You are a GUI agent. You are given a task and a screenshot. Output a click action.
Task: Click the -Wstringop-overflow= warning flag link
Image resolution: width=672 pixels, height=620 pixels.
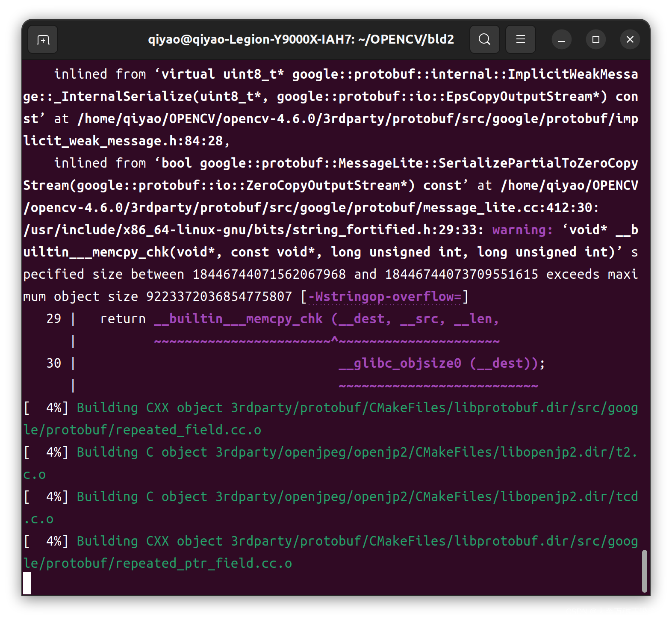pos(385,297)
